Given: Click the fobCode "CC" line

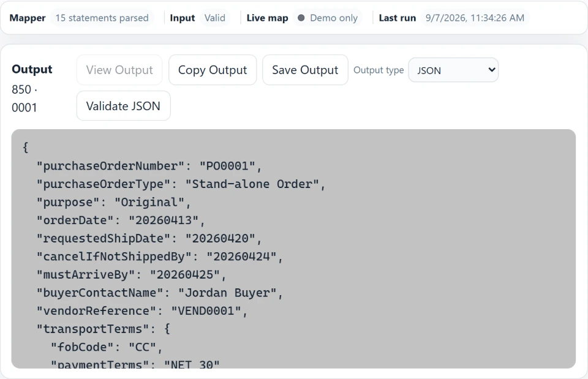Looking at the screenshot, I should (107, 347).
